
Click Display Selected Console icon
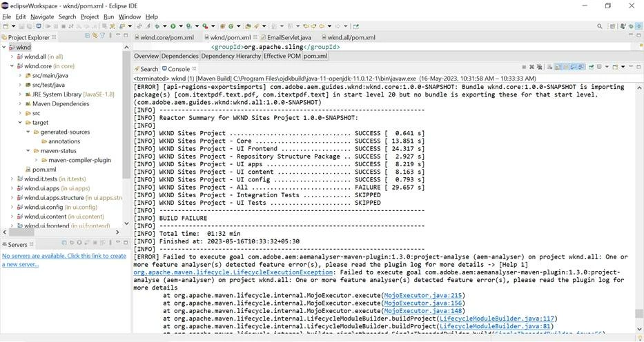[599, 66]
